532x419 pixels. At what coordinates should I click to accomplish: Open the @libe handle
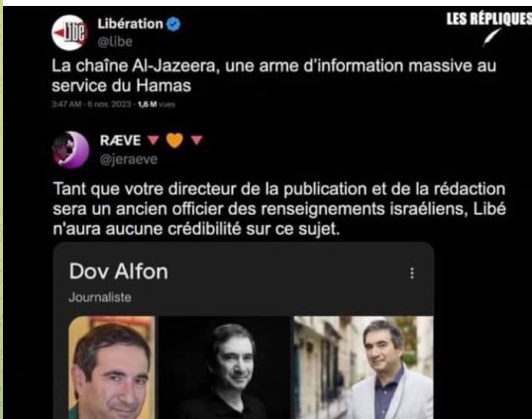click(x=115, y=42)
